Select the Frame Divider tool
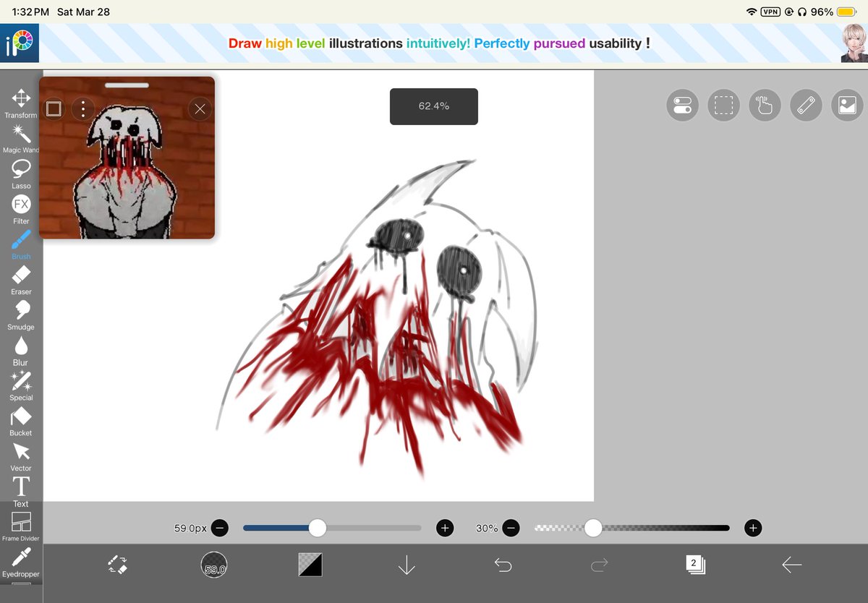The image size is (868, 603). click(x=21, y=527)
